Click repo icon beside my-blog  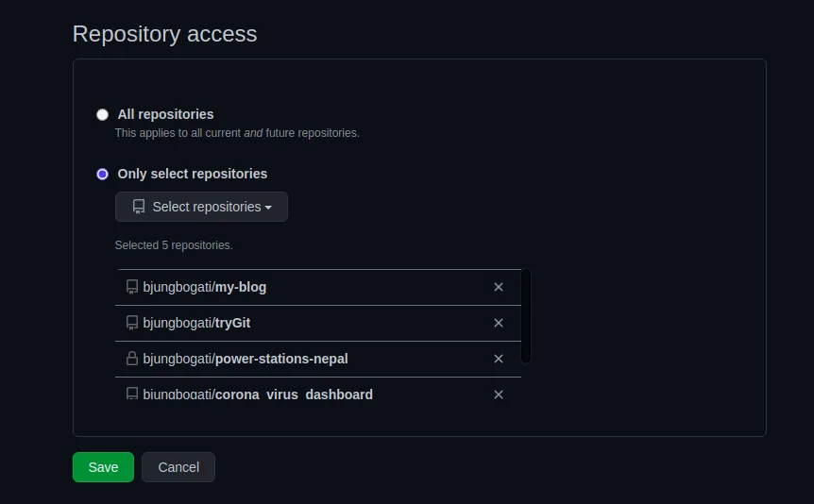point(132,287)
